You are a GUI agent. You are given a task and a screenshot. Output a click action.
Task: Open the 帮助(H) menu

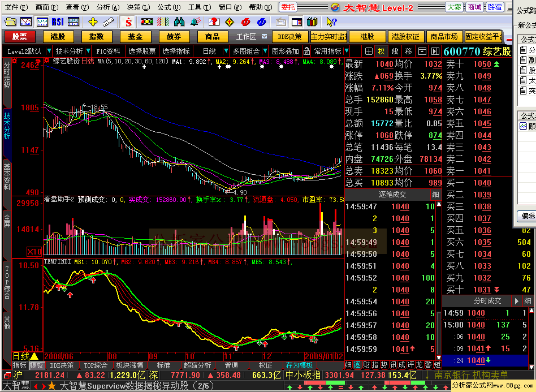point(261,7)
